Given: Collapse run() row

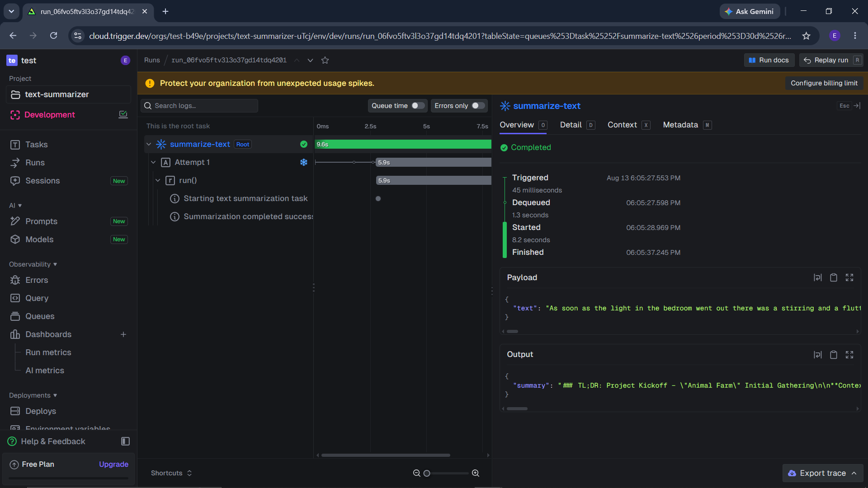Looking at the screenshot, I should coord(158,180).
